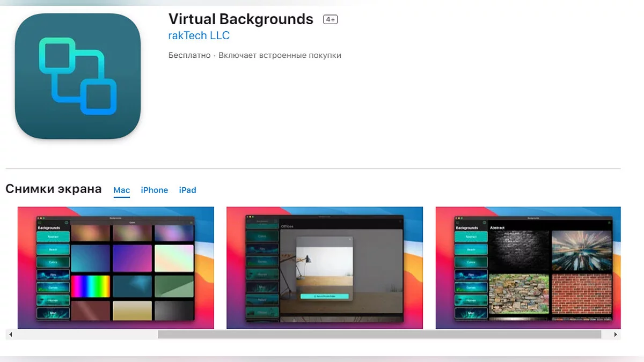Open the screenshot showing Abstract brick walls
Screen dimensions: 644x362
[x=528, y=268]
